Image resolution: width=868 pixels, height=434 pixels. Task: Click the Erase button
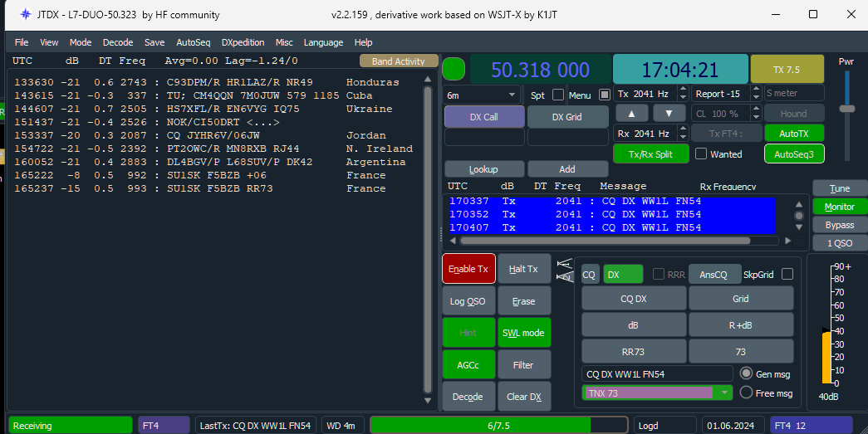[x=523, y=301]
